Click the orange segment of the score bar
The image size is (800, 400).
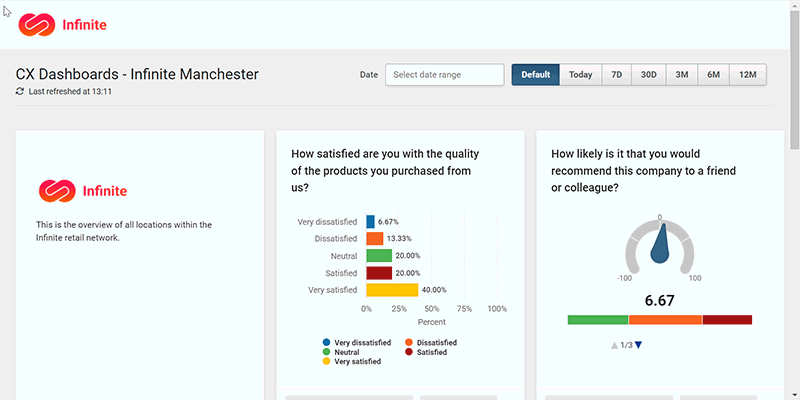665,319
